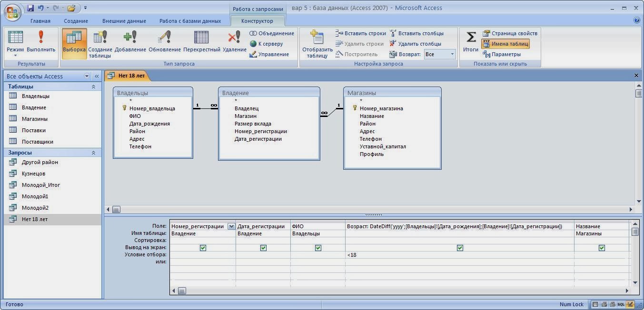644x310 pixels.
Task: Collapse the navigation pane with chevrons
Action: coord(96,76)
